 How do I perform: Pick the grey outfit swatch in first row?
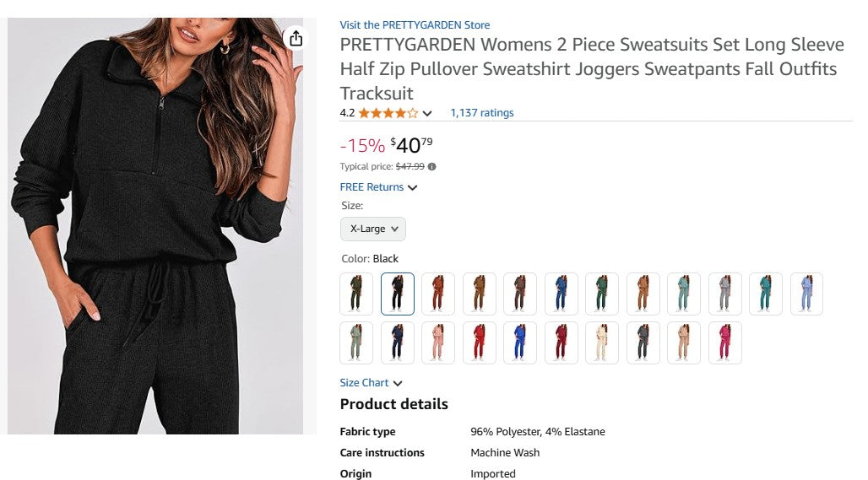(x=724, y=294)
